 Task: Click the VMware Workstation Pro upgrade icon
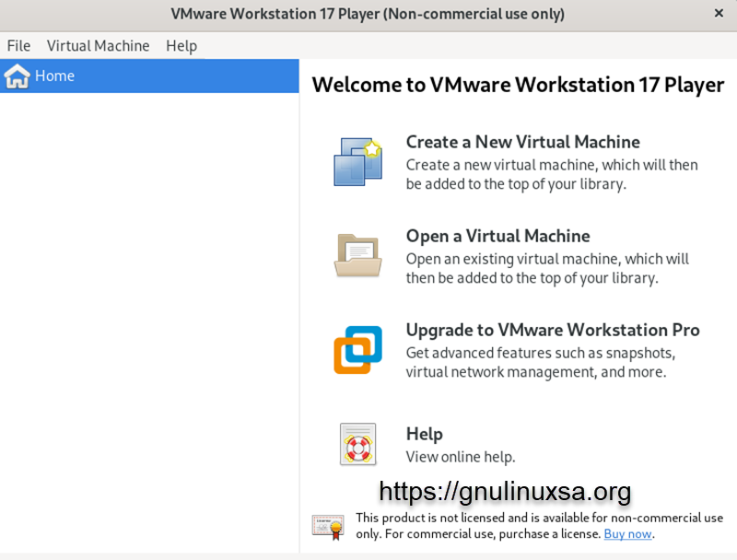(357, 350)
